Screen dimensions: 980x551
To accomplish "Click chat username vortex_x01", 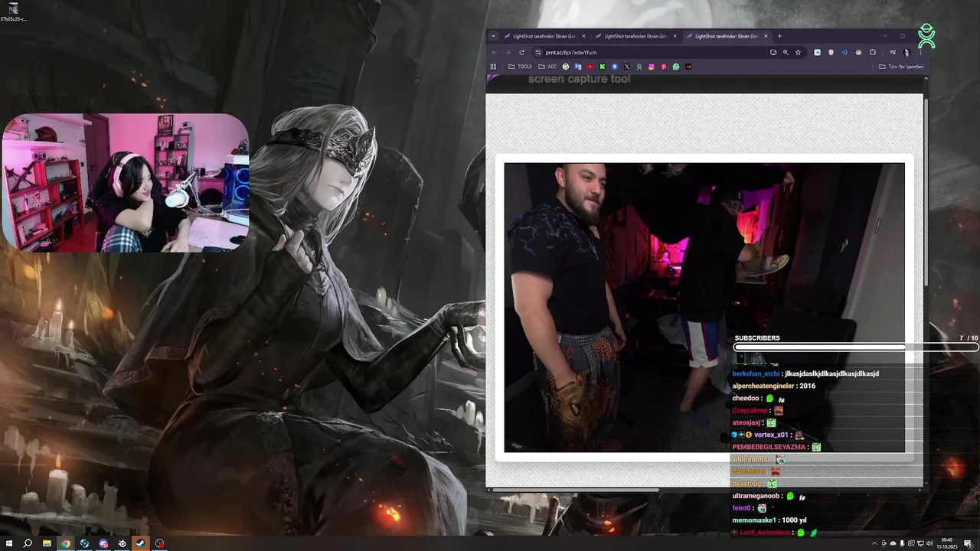I will pyautogui.click(x=771, y=435).
